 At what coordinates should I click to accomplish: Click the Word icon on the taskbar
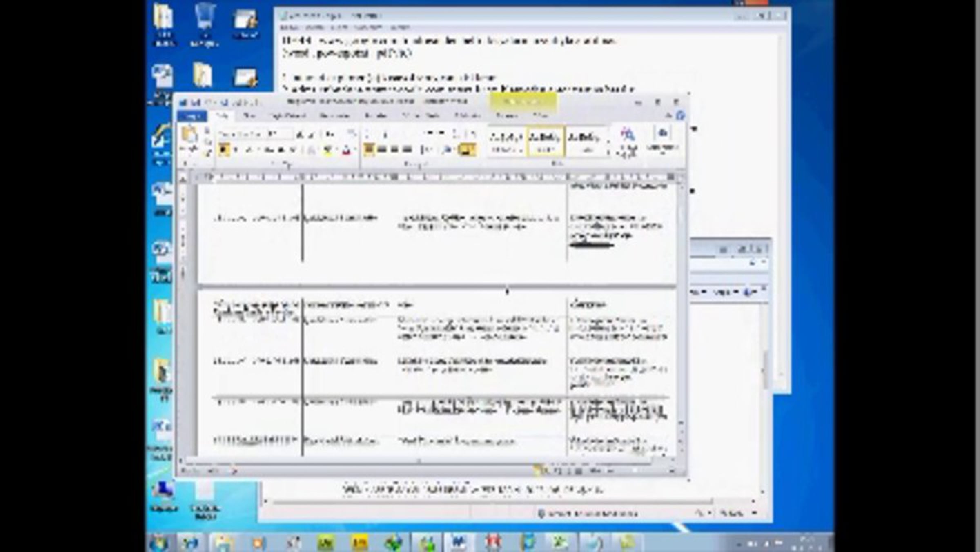(x=459, y=543)
